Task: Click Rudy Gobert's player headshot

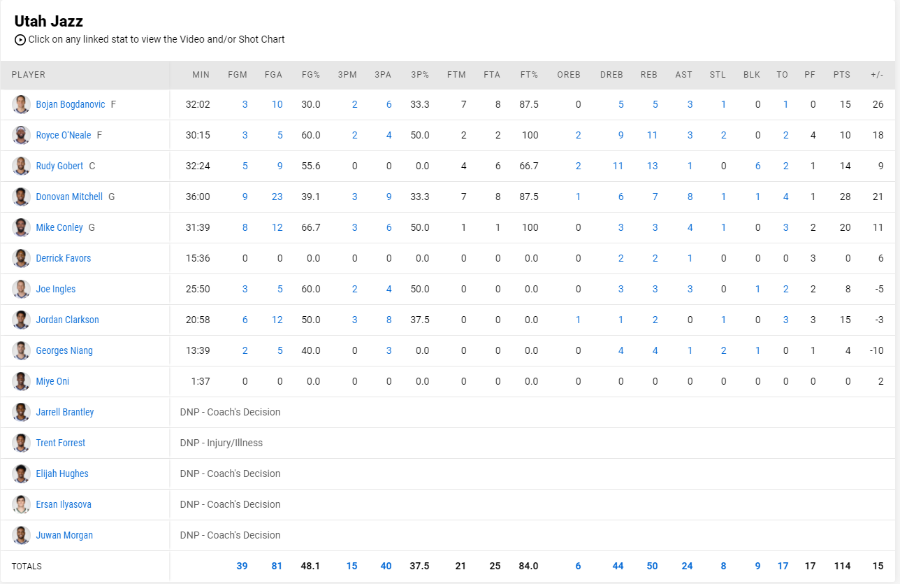Action: (21, 166)
